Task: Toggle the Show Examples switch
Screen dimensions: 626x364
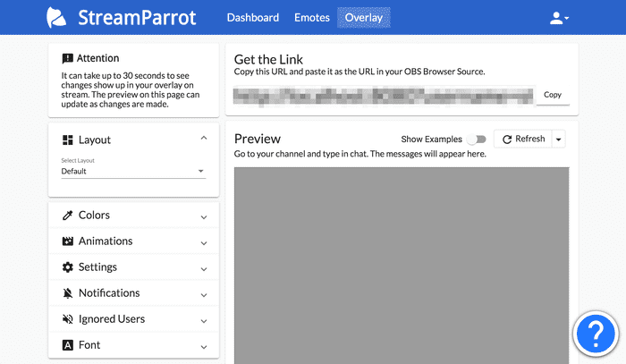Action: point(477,140)
